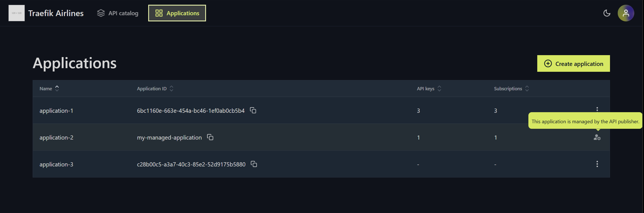644x213 pixels.
Task: Click the managed-by-publisher icon for application-2
Action: (x=597, y=137)
